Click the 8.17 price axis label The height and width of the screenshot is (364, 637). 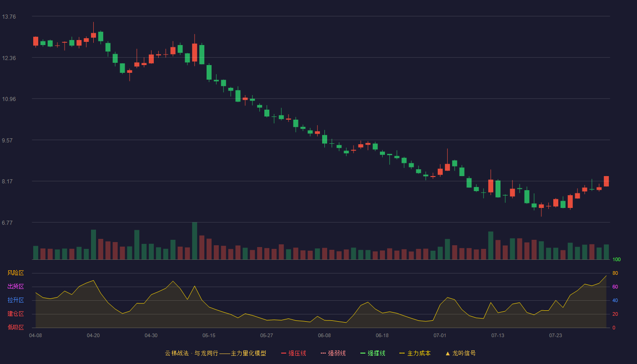tap(7, 182)
